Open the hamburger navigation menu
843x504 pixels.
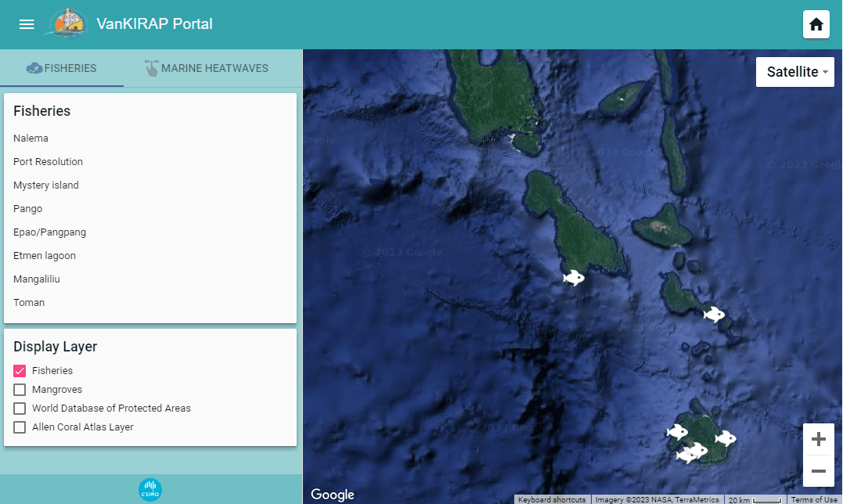coord(27,24)
